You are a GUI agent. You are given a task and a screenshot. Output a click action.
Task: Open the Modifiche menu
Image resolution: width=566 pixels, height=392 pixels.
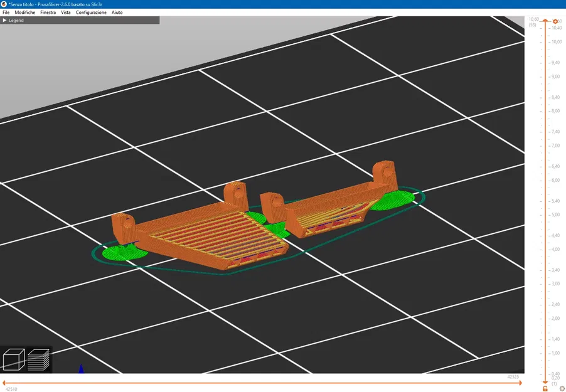tap(25, 13)
